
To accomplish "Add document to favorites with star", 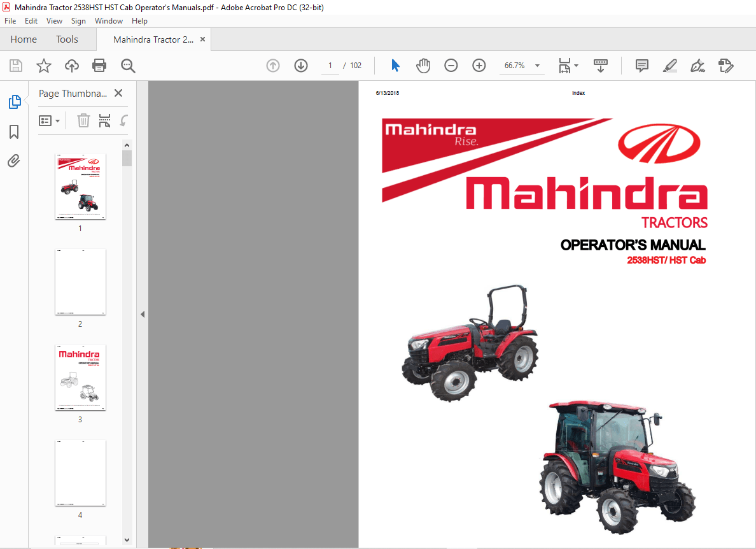I will click(x=43, y=65).
